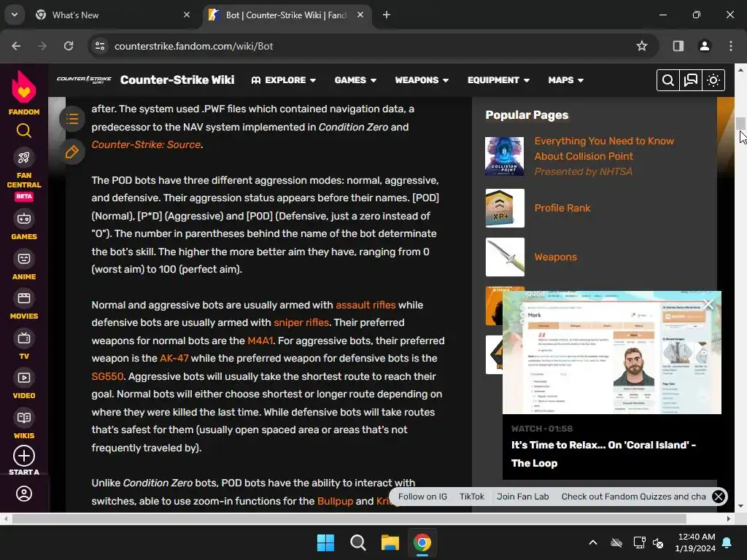This screenshot has width=747, height=560.
Task: Follow the AK-47 link
Action: click(x=174, y=358)
